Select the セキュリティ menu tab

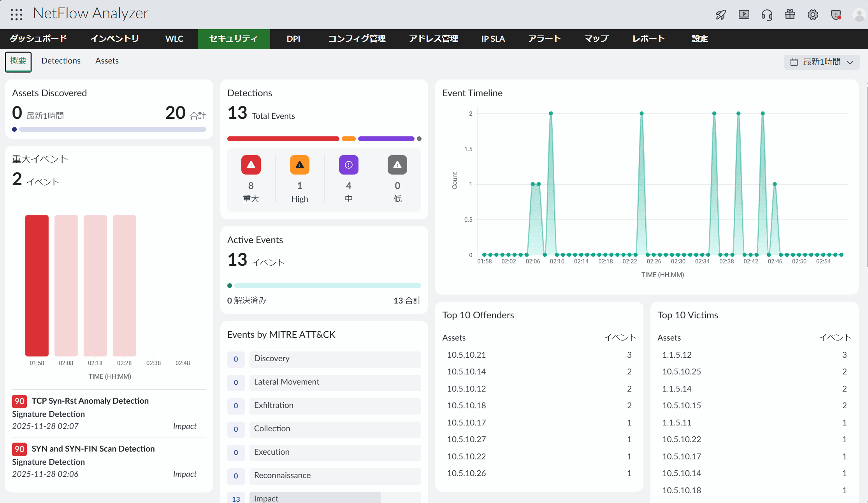[234, 39]
